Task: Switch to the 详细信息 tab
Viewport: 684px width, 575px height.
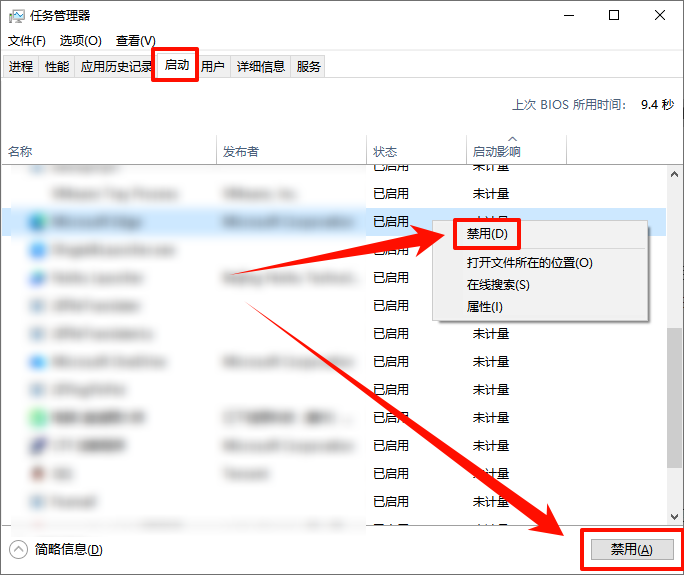Action: (x=260, y=66)
